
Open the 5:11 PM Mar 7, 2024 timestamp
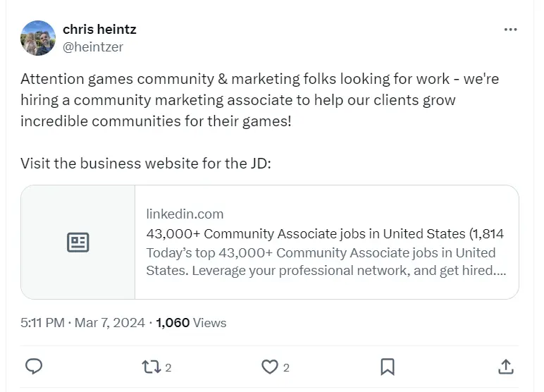[82, 323]
